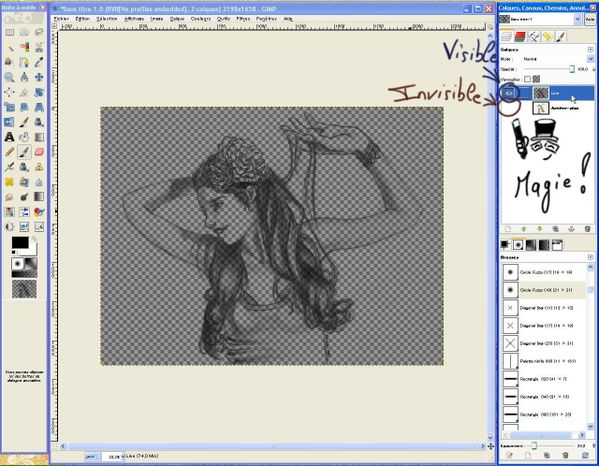Select the Align tool

10,92
